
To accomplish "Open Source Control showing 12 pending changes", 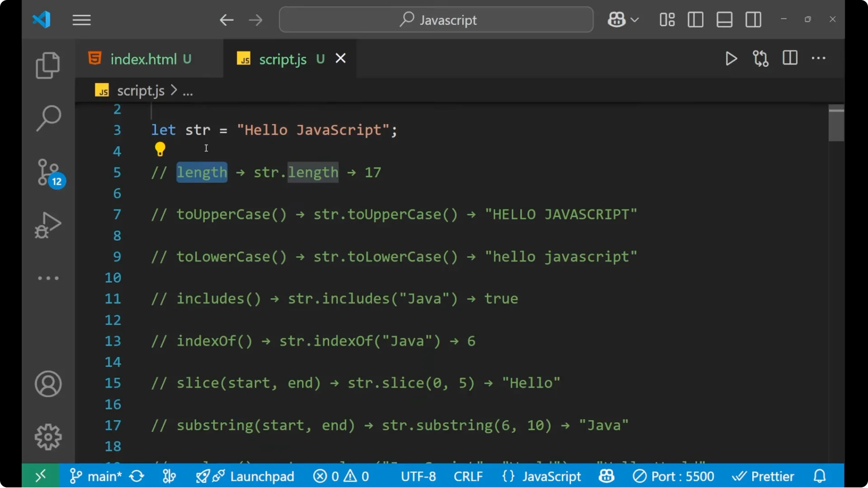I will [x=48, y=172].
